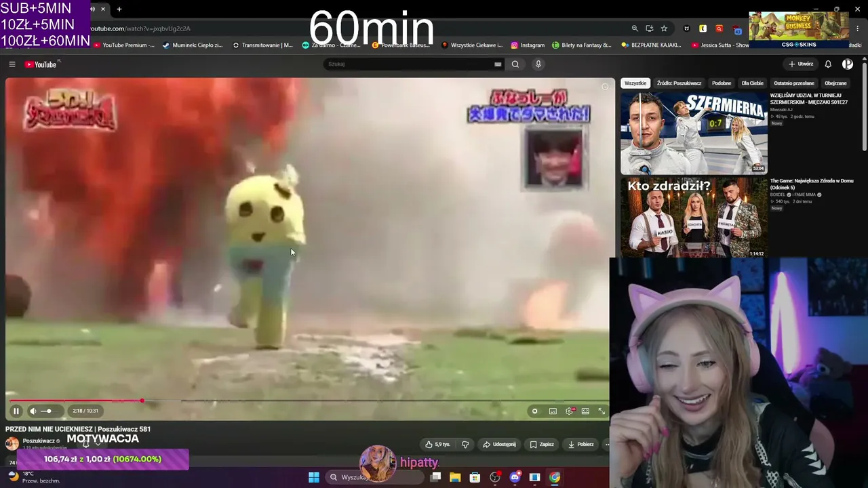Select the Ostatnio przesłane chip

click(x=794, y=83)
